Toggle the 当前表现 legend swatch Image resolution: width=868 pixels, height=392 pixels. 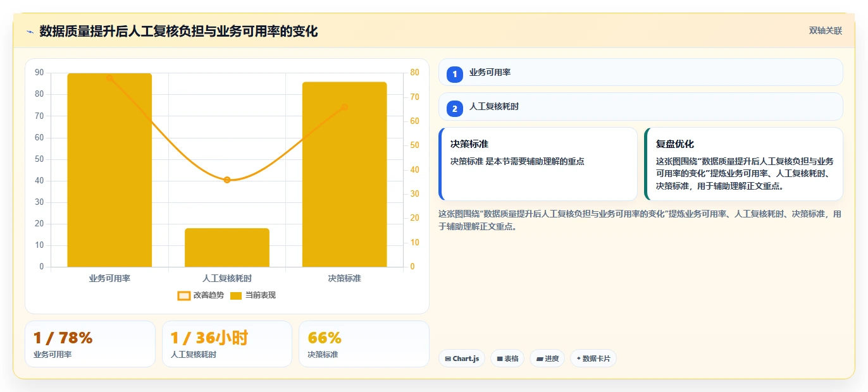[236, 295]
